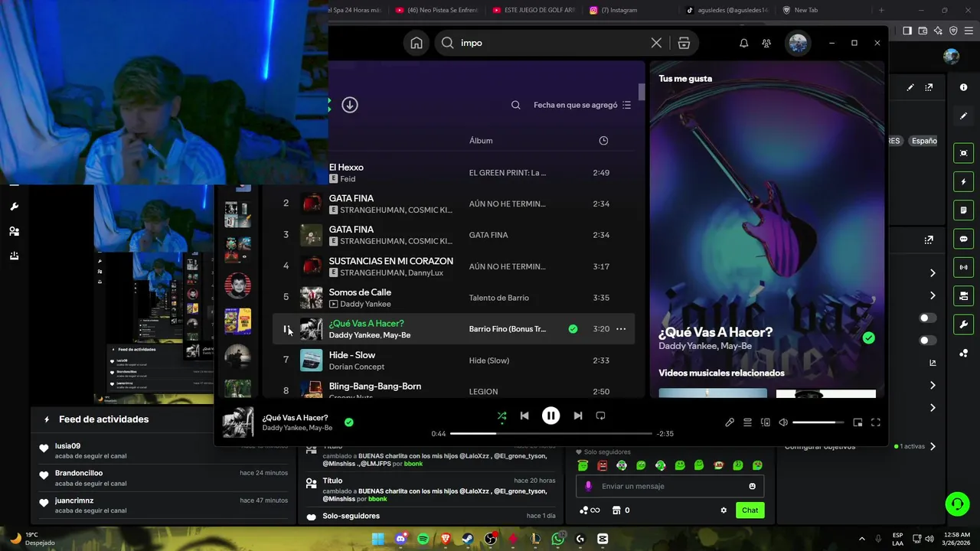Open the 'Fecha en que se agregó' sort menu
Viewport: 980px width, 551px height.
tap(582, 105)
